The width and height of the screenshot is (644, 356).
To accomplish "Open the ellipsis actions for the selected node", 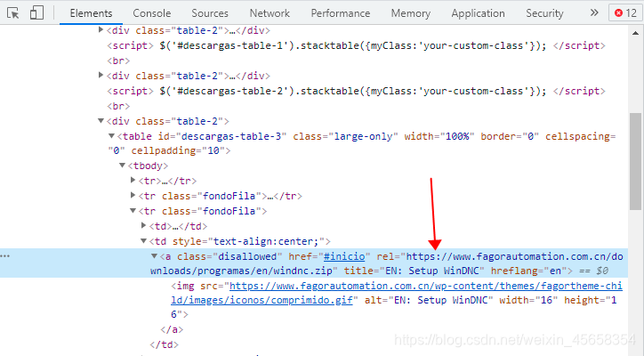I will (x=5, y=256).
